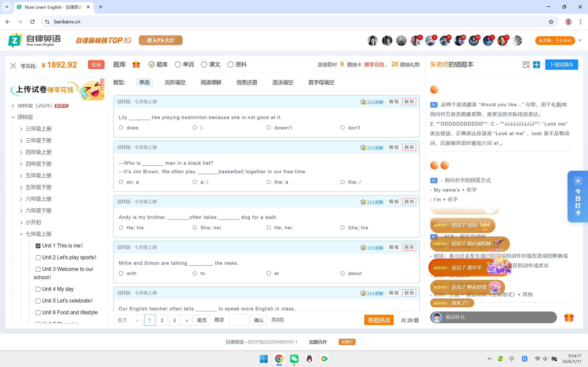Collapse the 七年级上册 tree node
This screenshot has height=367, width=588.
point(21,234)
